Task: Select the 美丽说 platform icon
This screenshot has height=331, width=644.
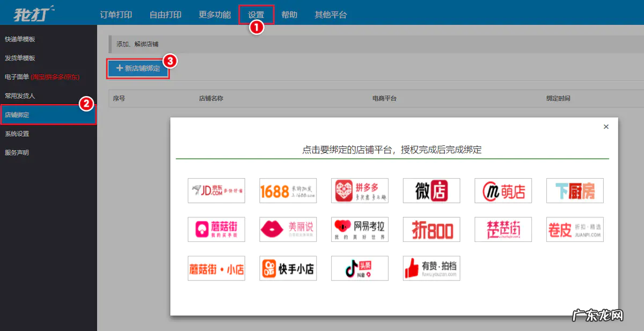Action: 288,229
